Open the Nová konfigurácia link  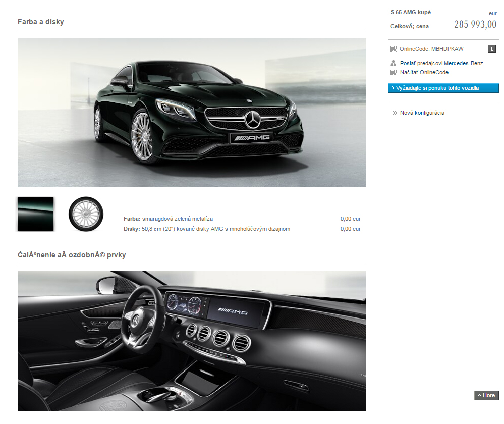click(422, 113)
